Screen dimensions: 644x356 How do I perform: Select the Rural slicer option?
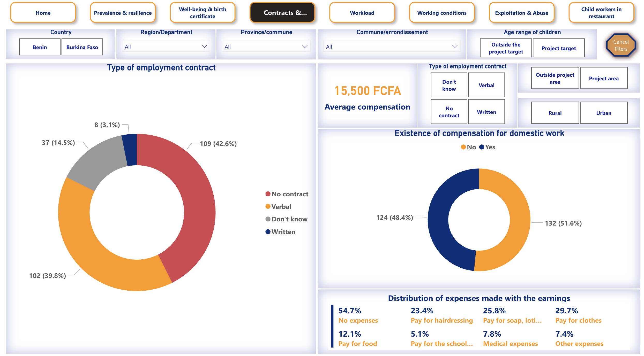[555, 113]
